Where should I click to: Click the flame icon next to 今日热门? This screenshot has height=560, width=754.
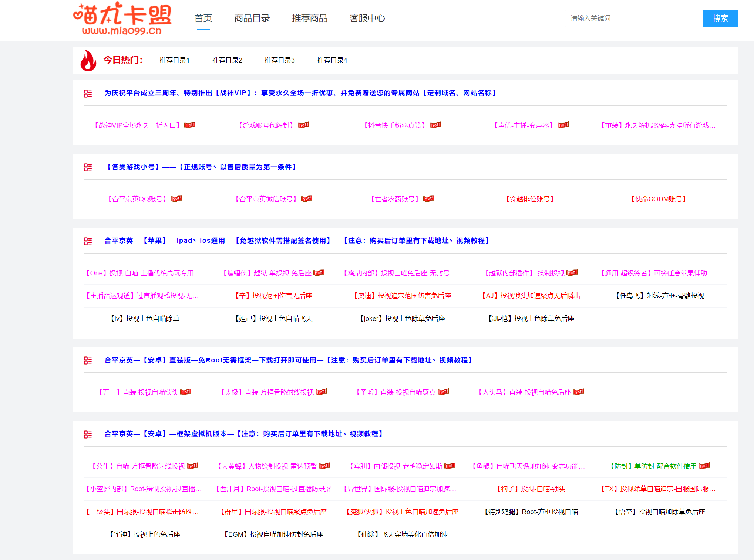88,60
